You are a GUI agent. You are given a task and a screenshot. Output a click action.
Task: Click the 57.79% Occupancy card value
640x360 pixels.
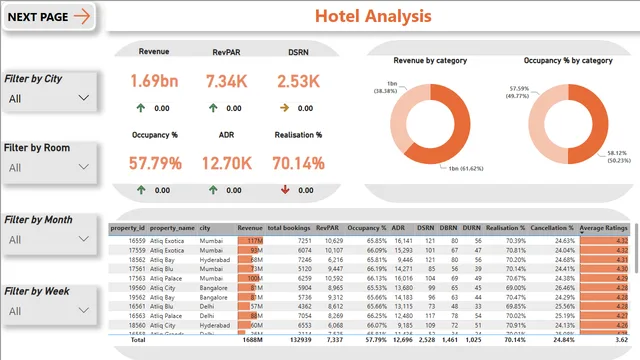155,163
